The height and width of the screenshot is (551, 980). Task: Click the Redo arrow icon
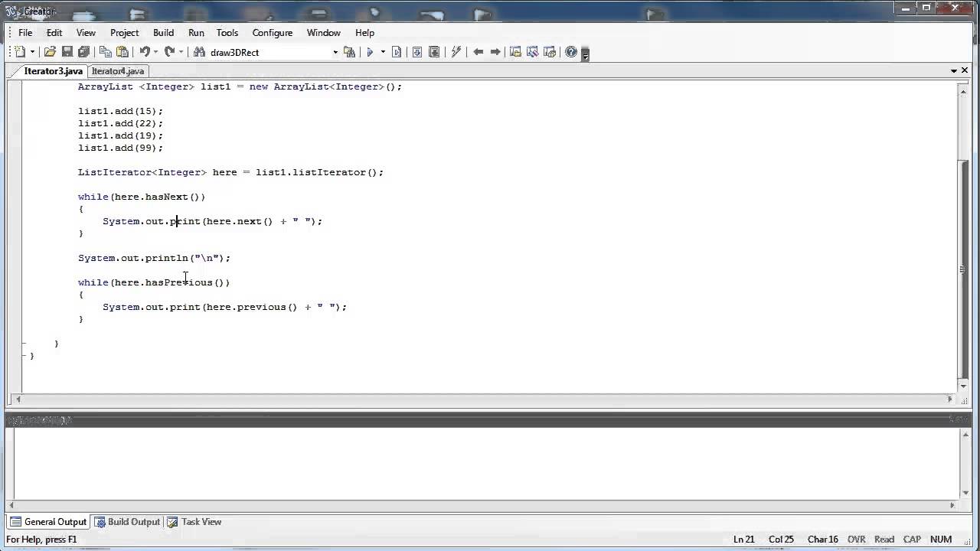[x=169, y=52]
